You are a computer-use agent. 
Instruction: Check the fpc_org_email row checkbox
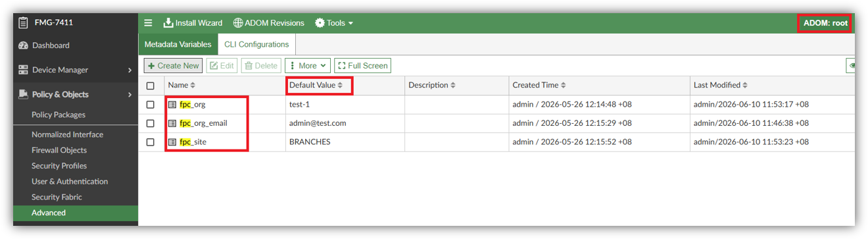151,123
